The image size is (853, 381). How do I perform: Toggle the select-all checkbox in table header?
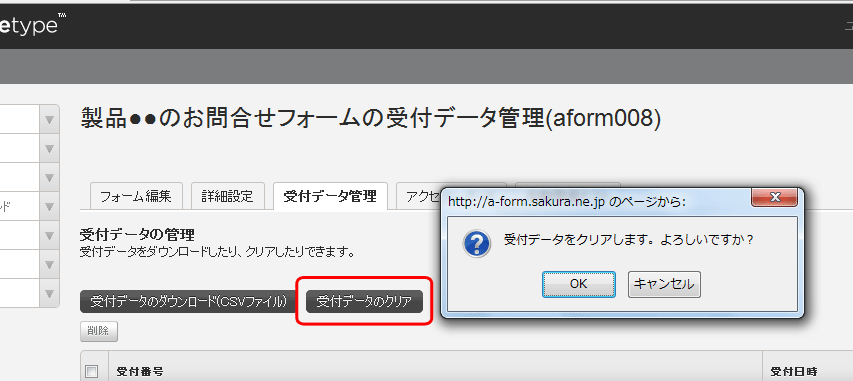tap(92, 372)
